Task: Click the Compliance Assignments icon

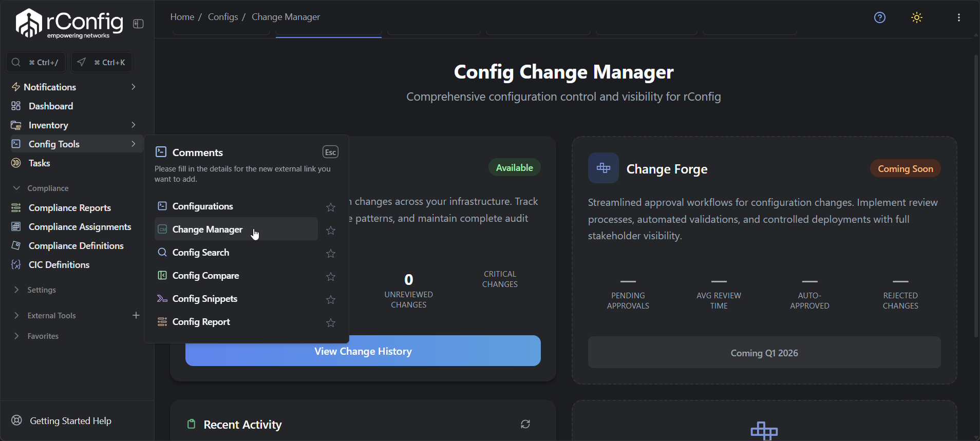Action: 16,226
